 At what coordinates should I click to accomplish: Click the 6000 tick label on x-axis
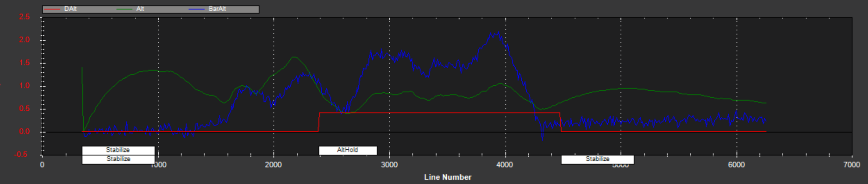737,165
